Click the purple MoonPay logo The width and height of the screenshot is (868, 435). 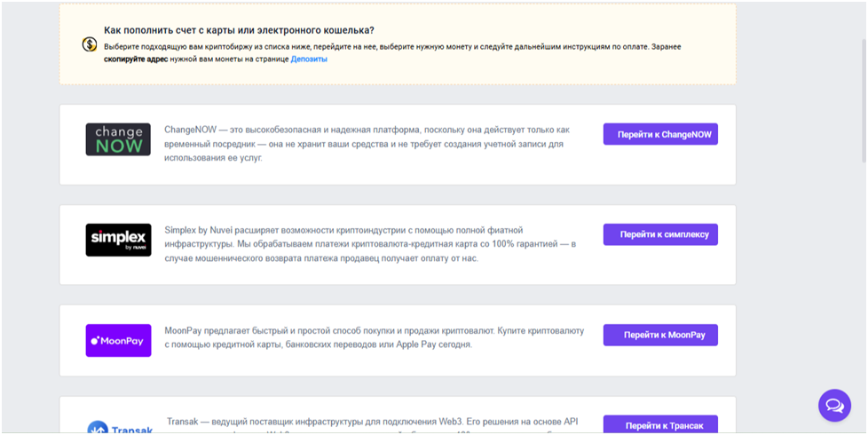click(118, 340)
